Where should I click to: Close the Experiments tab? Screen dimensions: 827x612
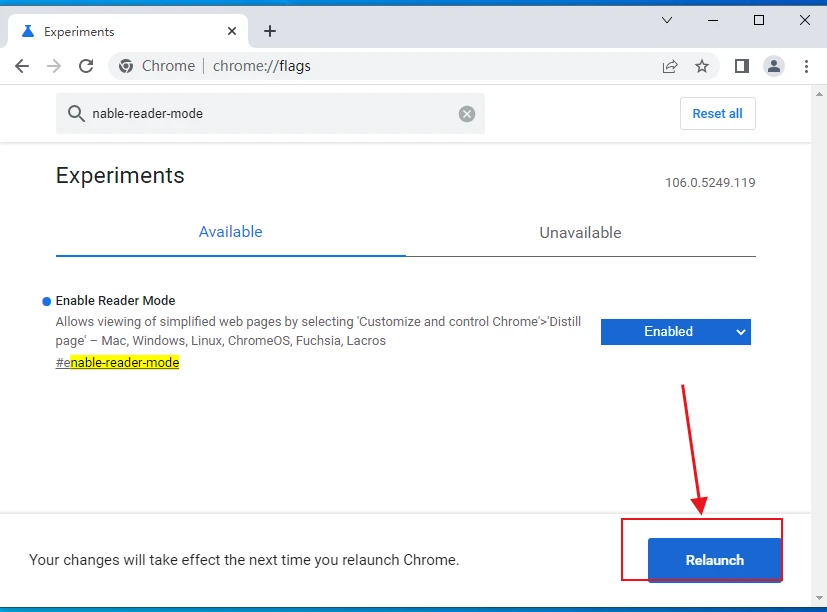pyautogui.click(x=232, y=31)
